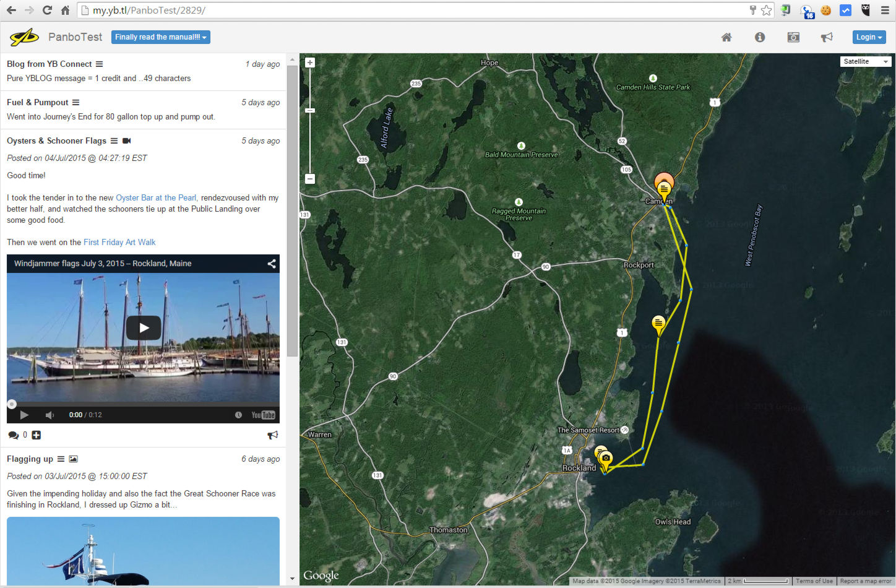Open the Login dropdown button
Image resolution: width=896 pixels, height=588 pixels.
tap(869, 37)
